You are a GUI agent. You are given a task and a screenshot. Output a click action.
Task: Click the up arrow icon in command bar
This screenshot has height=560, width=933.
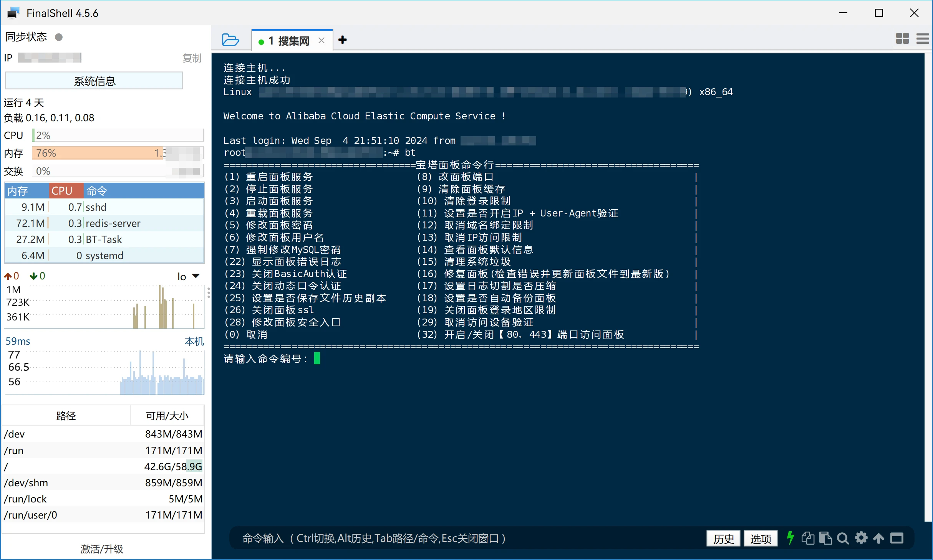(878, 538)
